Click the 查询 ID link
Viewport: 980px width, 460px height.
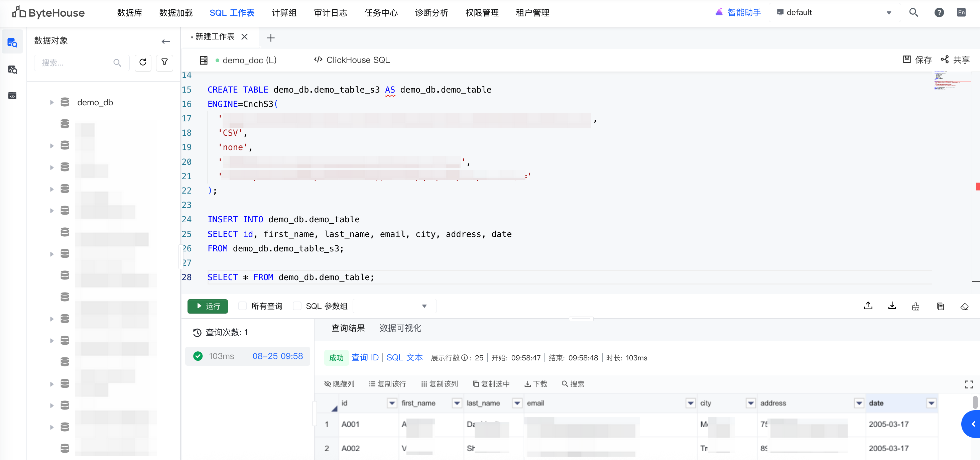coord(364,357)
